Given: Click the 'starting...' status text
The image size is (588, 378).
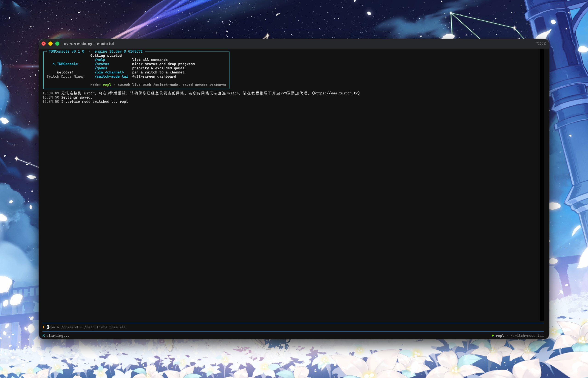Looking at the screenshot, I should point(58,335).
